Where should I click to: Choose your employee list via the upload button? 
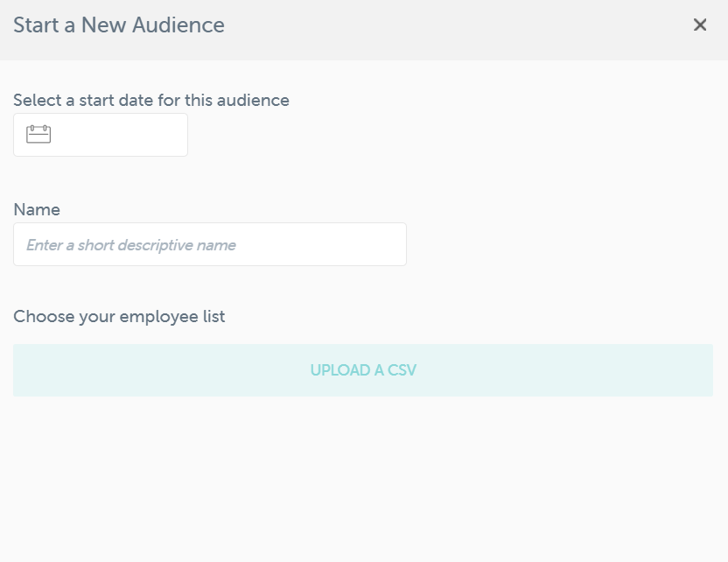click(x=362, y=369)
